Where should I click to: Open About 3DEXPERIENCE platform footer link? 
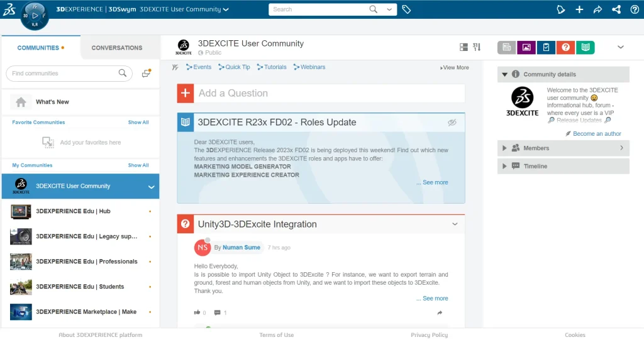coord(101,335)
